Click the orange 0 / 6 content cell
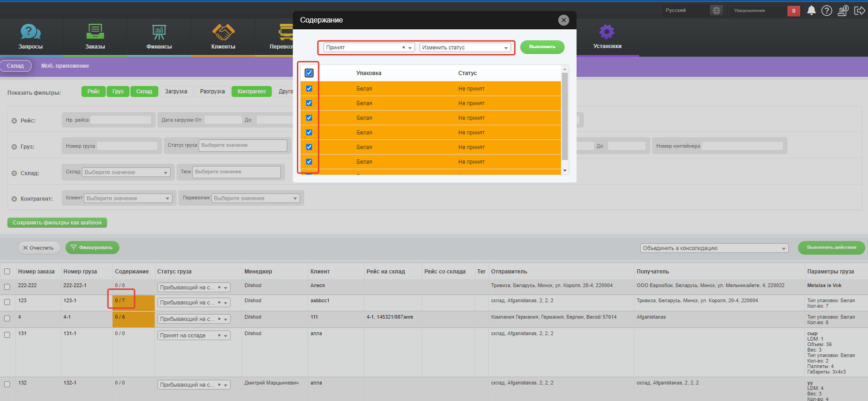Screen dimensions: 868x401 click(x=133, y=319)
